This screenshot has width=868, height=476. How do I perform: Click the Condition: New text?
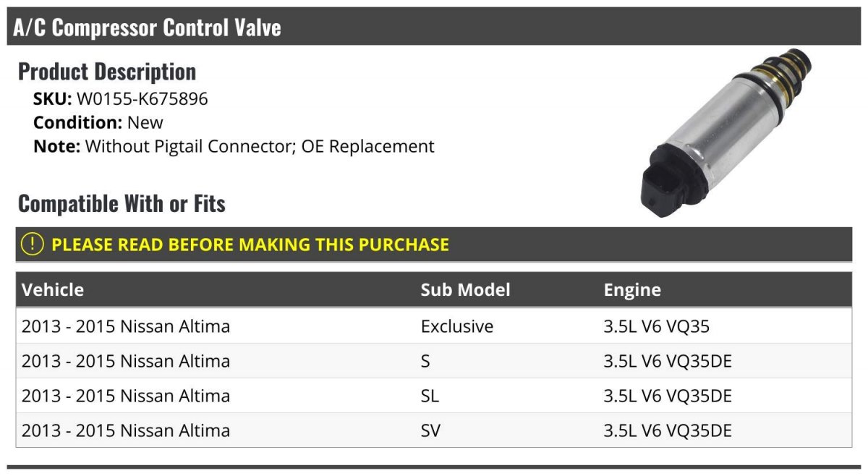(98, 122)
